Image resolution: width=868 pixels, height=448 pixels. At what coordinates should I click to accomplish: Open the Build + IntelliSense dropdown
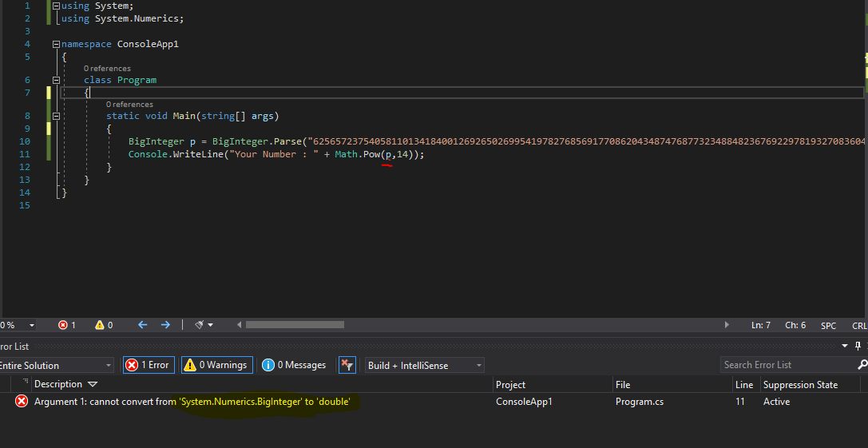point(425,365)
